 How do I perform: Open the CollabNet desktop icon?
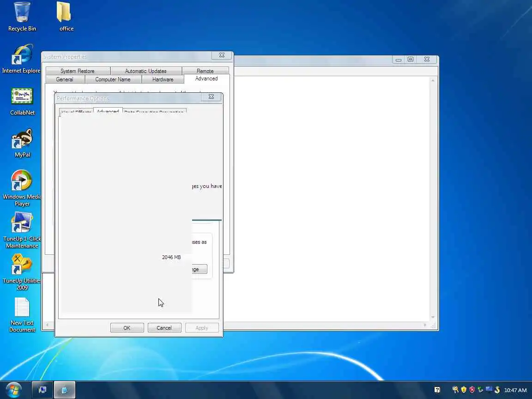click(22, 101)
